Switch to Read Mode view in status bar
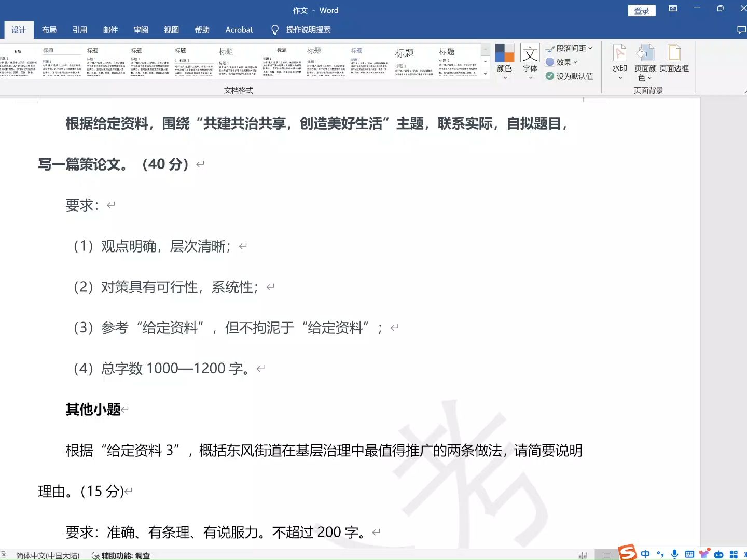Image resolution: width=747 pixels, height=560 pixels. 583,555
